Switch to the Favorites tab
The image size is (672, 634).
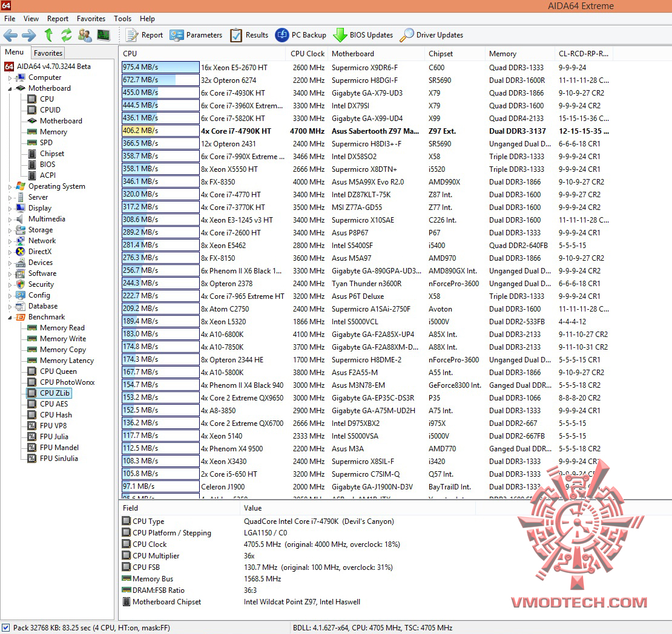pos(48,53)
